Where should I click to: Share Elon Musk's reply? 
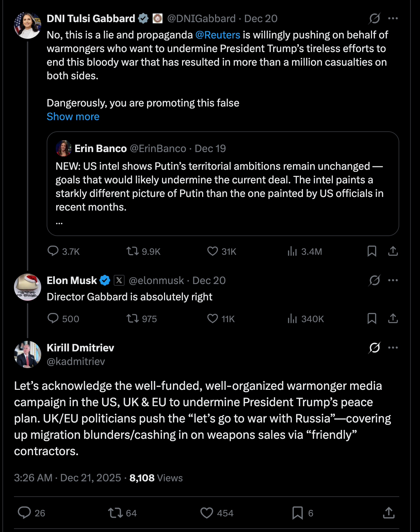[393, 318]
